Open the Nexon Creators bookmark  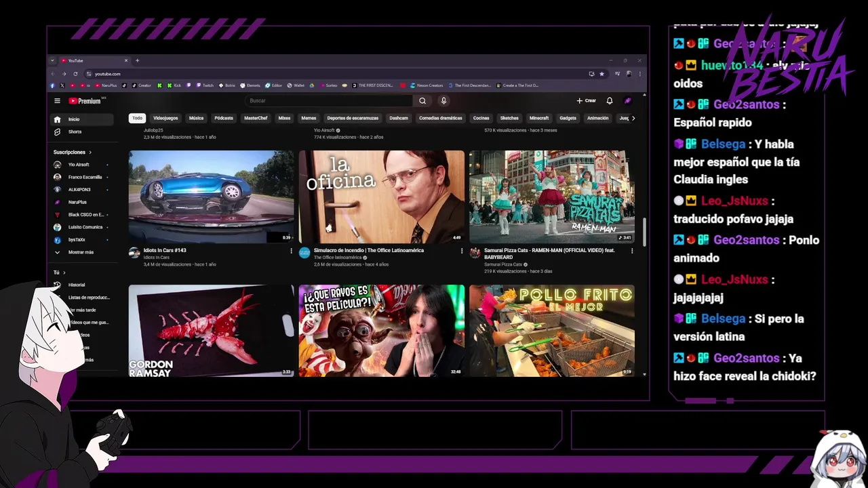point(426,85)
